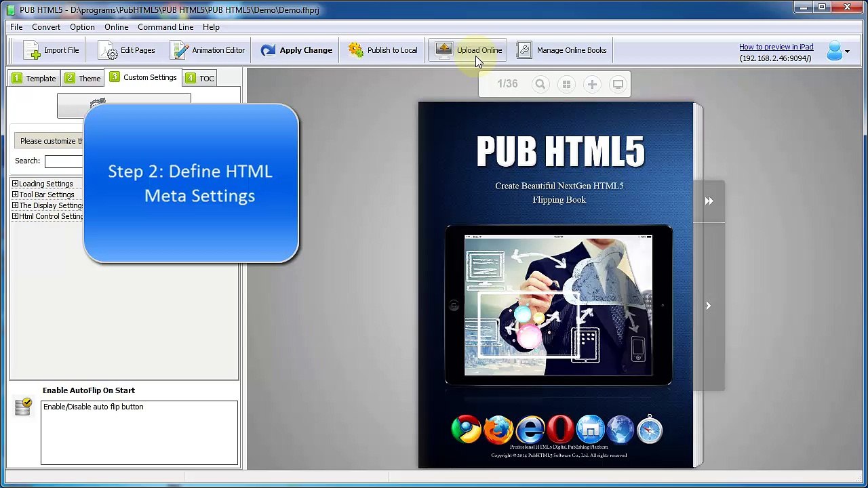The image size is (868, 488).
Task: Select Loading Settings in the tree
Action: (x=45, y=184)
